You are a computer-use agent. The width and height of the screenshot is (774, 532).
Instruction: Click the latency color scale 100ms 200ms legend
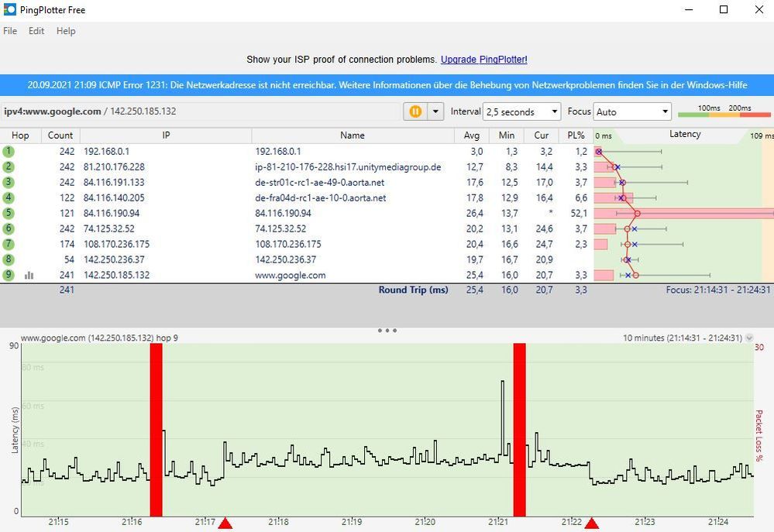click(x=724, y=112)
